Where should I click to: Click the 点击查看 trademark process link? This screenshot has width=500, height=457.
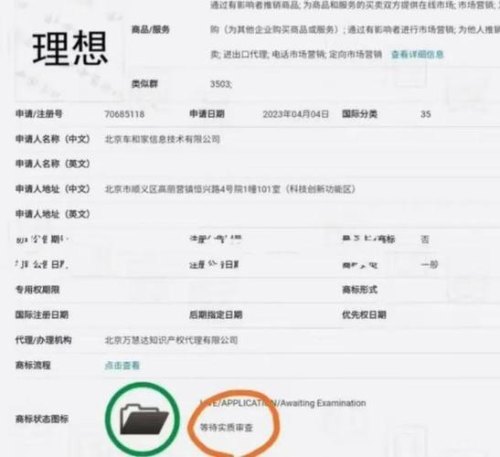pyautogui.click(x=122, y=365)
